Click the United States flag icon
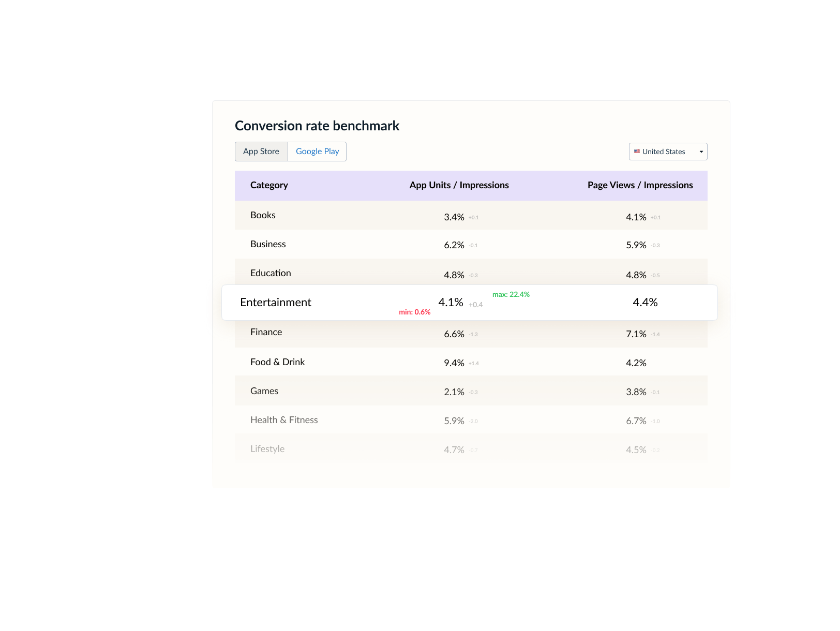The width and height of the screenshot is (840, 631). (637, 152)
